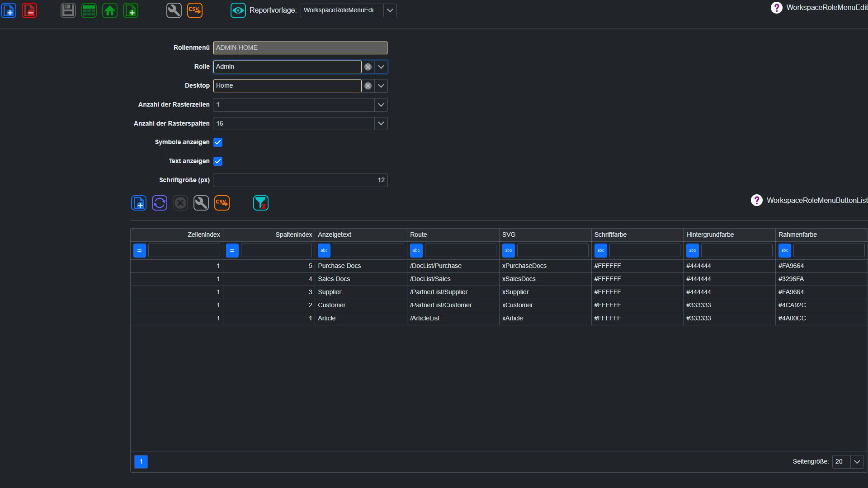Click the green table grid icon
This screenshot has height=488, width=868.
pyautogui.click(x=89, y=10)
